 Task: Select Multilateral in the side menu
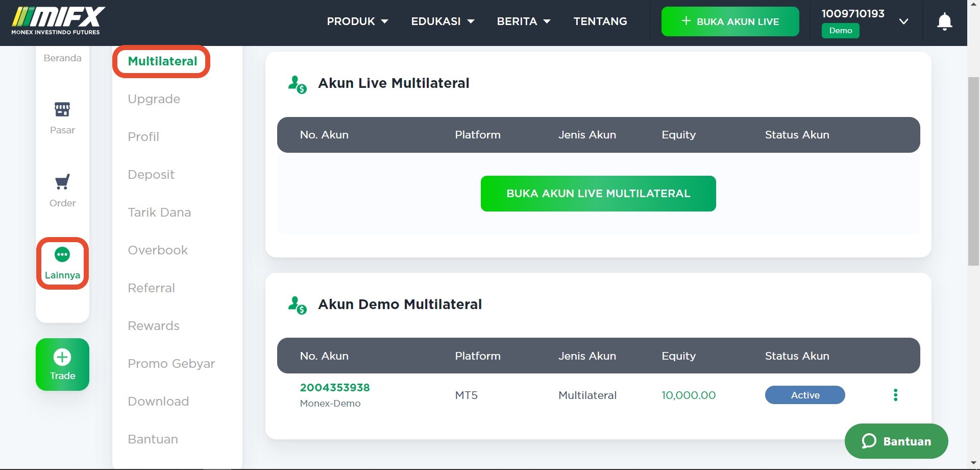pos(162,61)
